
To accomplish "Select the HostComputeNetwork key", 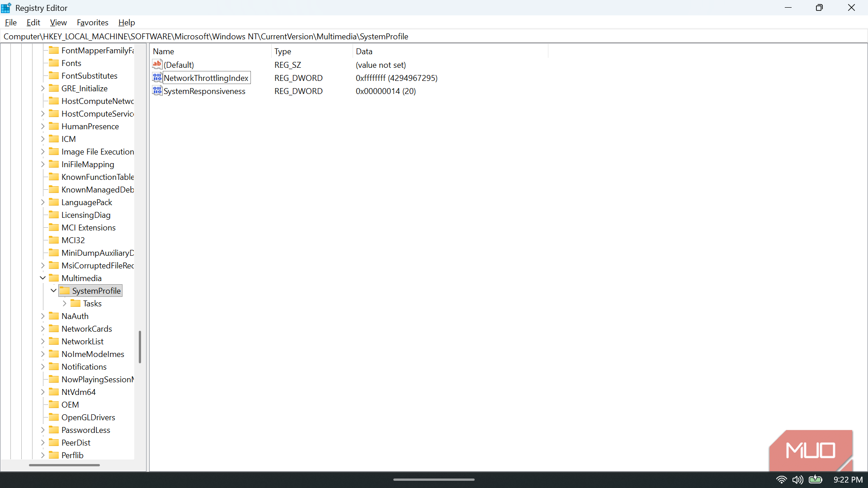I will (x=98, y=101).
